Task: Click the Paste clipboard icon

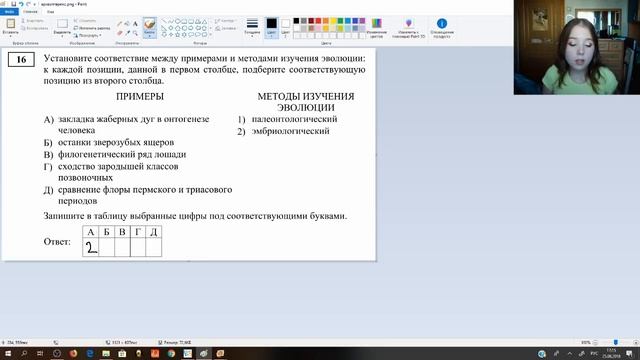Action: coord(11,23)
